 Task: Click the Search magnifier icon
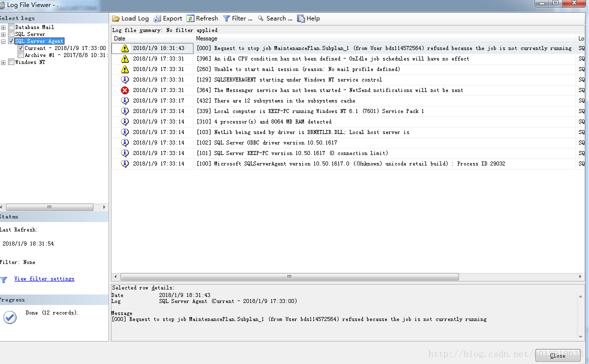click(x=261, y=18)
